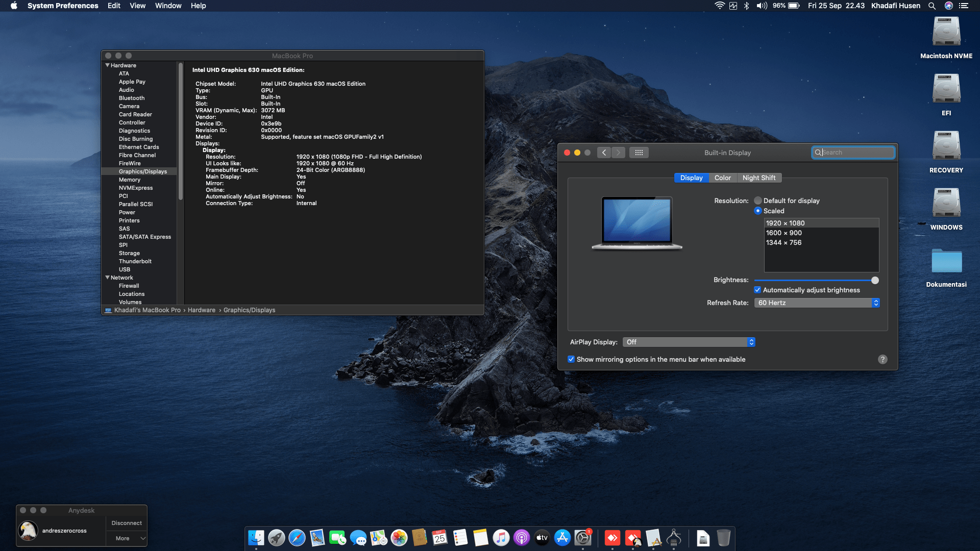Open Launchpad from the Dock
980x551 pixels.
[x=276, y=538]
